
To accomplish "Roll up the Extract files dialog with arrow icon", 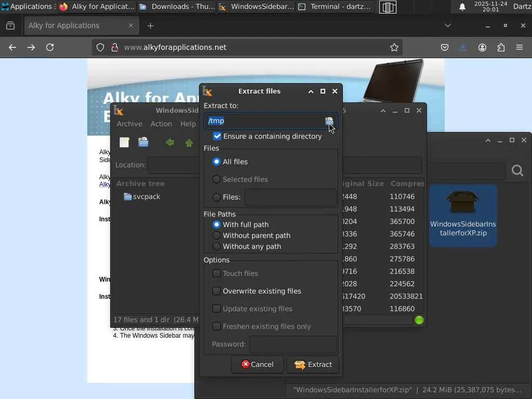I will [311, 91].
